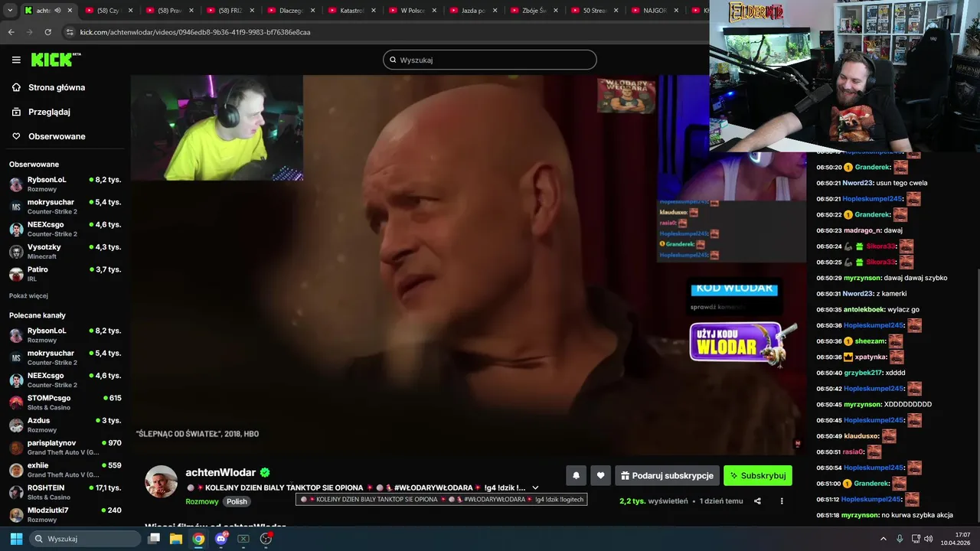Switch to the "Jazda po" tab
The image size is (980, 551).
[x=473, y=11]
